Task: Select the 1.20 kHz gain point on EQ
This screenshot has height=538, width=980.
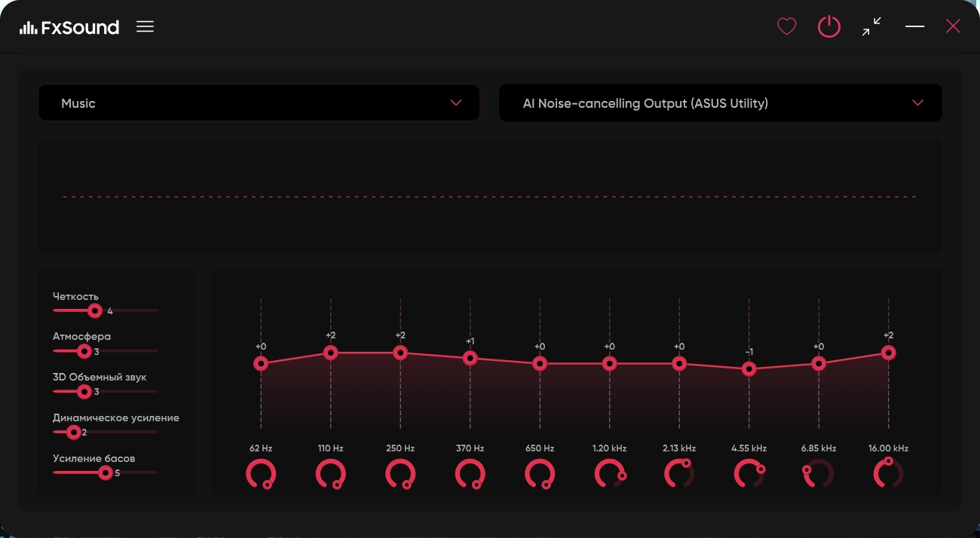Action: 609,363
